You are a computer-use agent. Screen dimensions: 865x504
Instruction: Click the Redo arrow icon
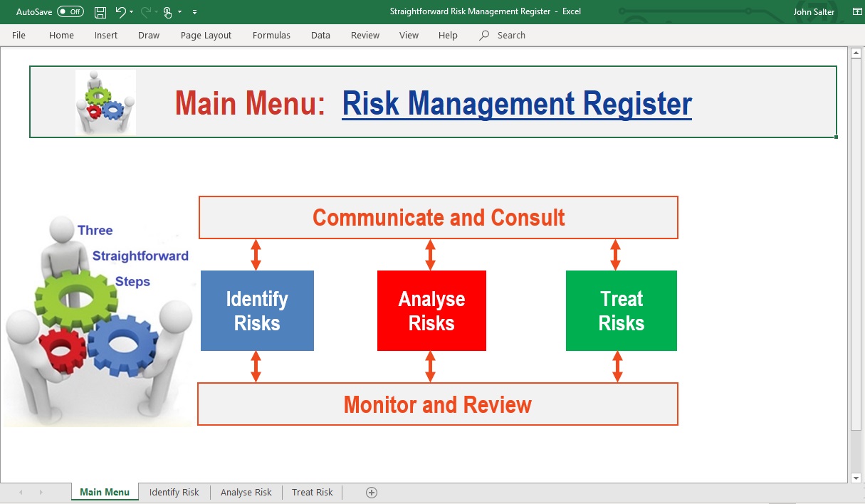click(146, 12)
